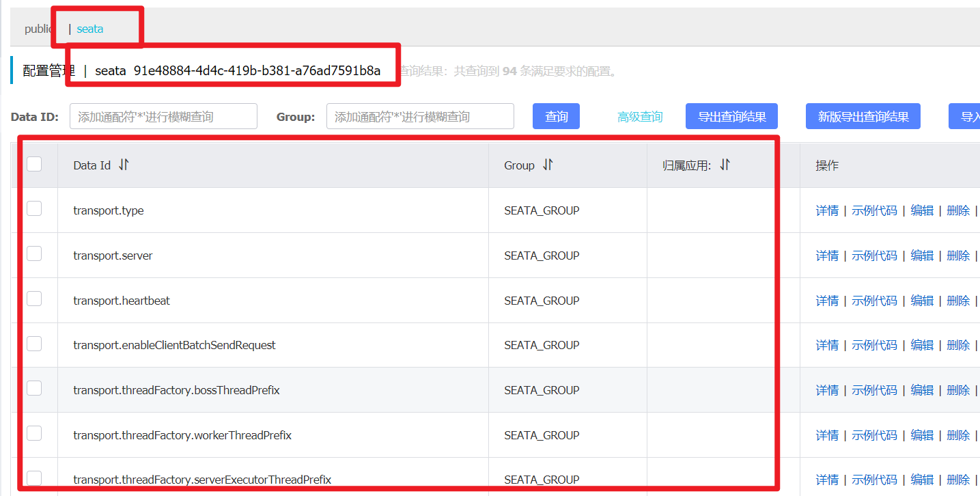Open 示例代码 for transport.heartbeat
Viewport: 980px width, 496px height.
coord(874,301)
